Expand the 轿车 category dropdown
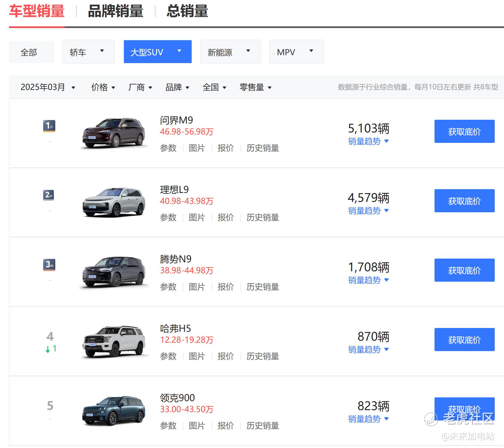Viewport: 504px width, 448px height. click(89, 52)
